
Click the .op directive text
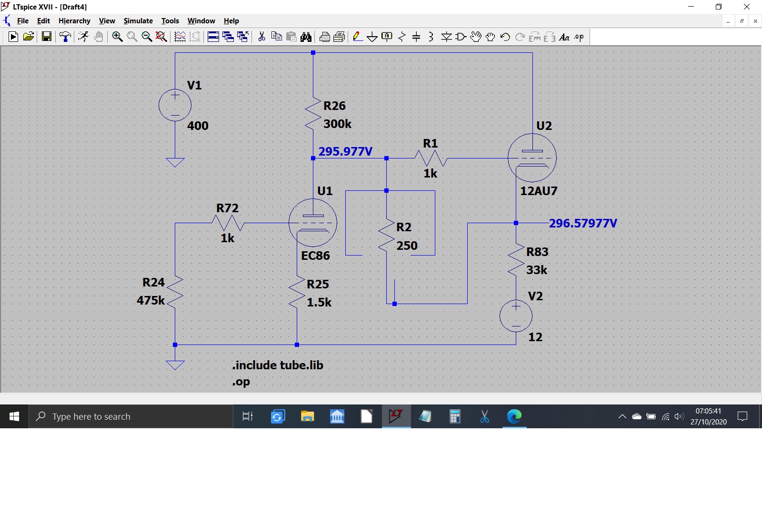pyautogui.click(x=241, y=382)
